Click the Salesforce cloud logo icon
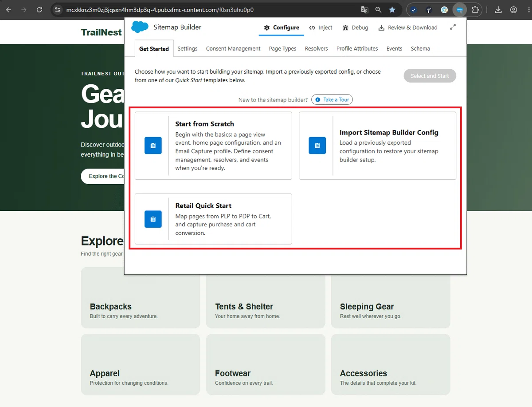The height and width of the screenshot is (407, 532). pyautogui.click(x=140, y=27)
